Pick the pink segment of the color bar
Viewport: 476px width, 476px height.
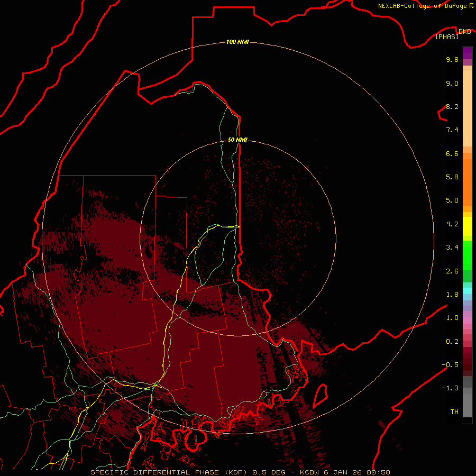tap(467, 321)
